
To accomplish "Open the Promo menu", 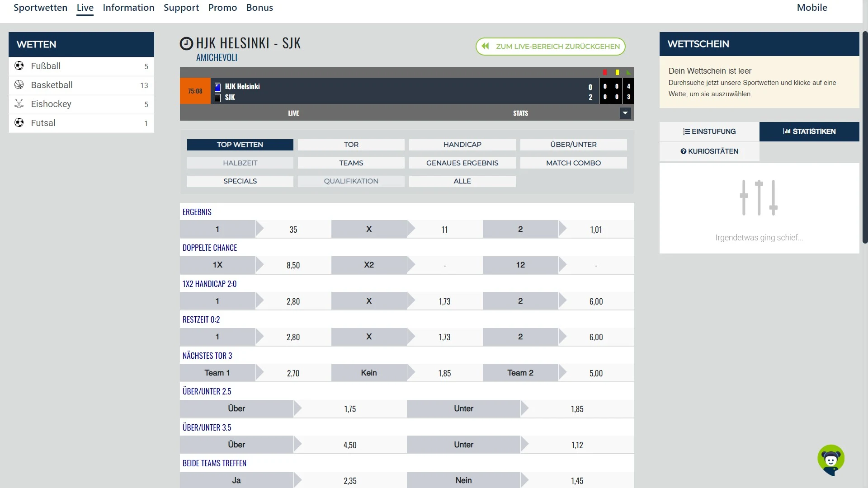I will click(222, 8).
